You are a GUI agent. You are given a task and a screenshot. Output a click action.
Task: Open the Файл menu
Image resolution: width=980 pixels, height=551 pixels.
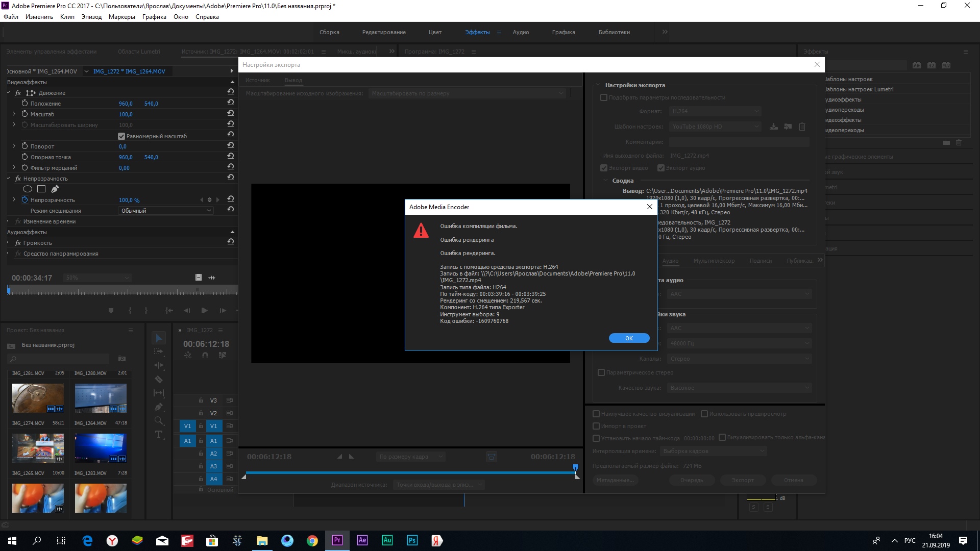click(11, 17)
